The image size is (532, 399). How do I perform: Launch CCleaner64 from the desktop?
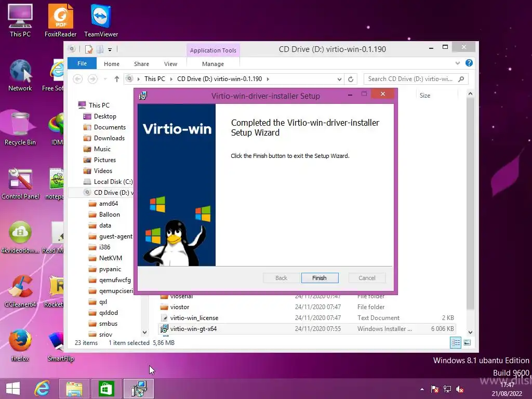(20, 291)
